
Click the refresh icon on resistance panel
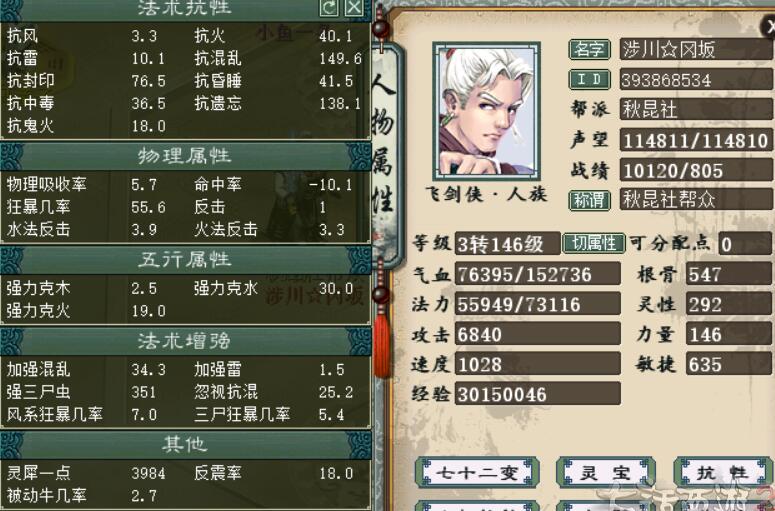pos(329,8)
